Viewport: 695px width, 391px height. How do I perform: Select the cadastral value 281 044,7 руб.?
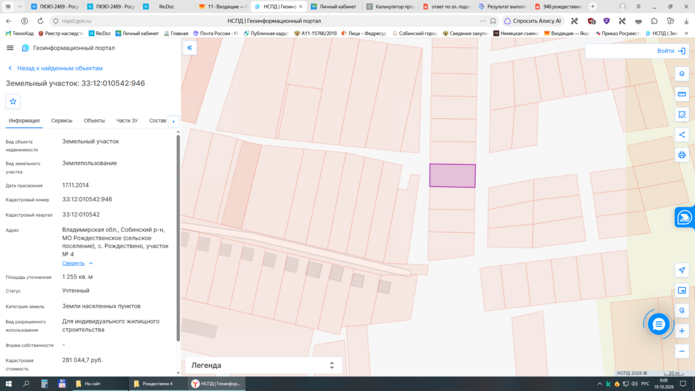(82, 360)
